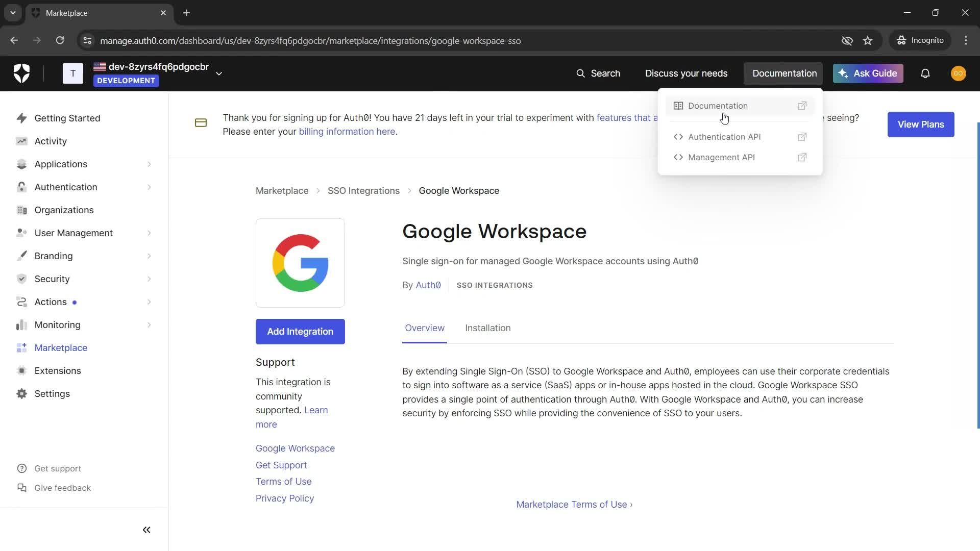Expand User Management submenu chevron
This screenshot has height=551, width=980.
(149, 233)
